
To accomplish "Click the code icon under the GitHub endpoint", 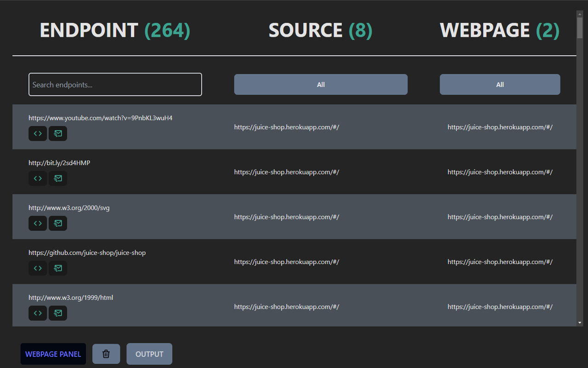I will 37,268.
